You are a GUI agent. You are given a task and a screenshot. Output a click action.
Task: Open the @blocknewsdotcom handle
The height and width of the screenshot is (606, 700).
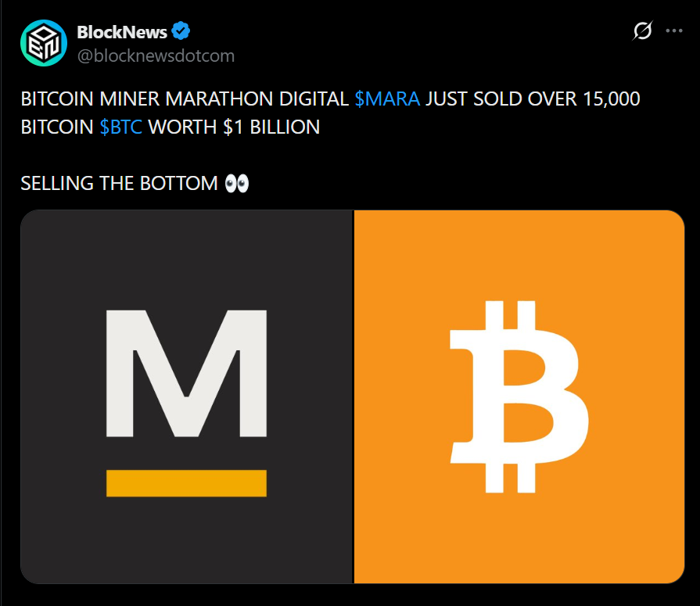pos(156,56)
